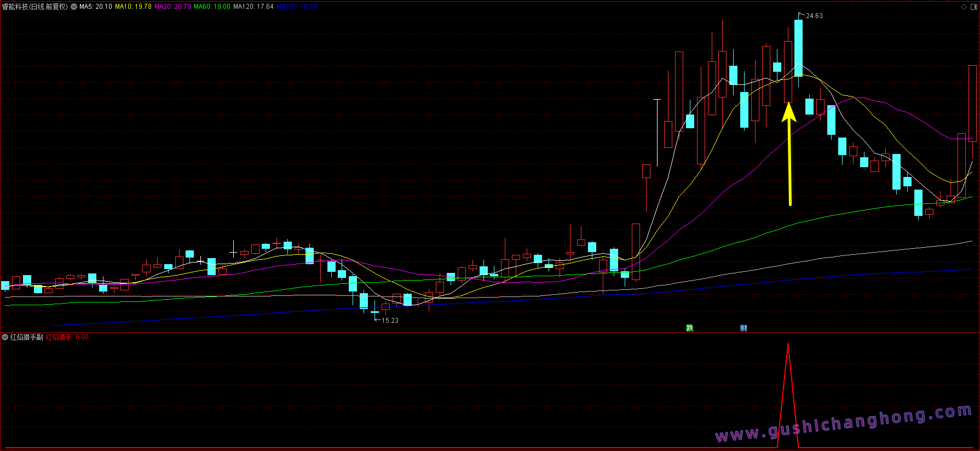Select the yellow MA10 label
The height and width of the screenshot is (451, 980).
(133, 7)
